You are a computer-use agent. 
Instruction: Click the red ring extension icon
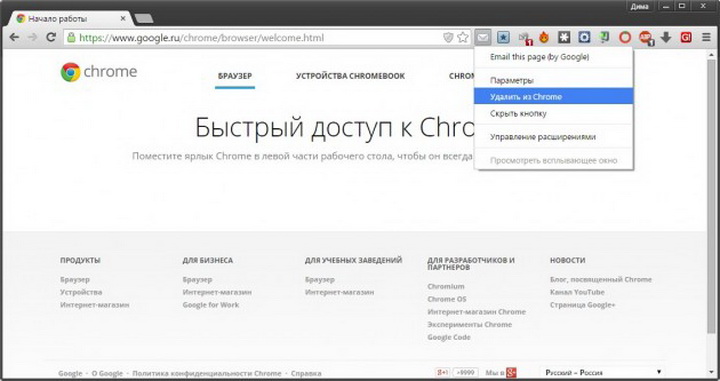pos(625,38)
